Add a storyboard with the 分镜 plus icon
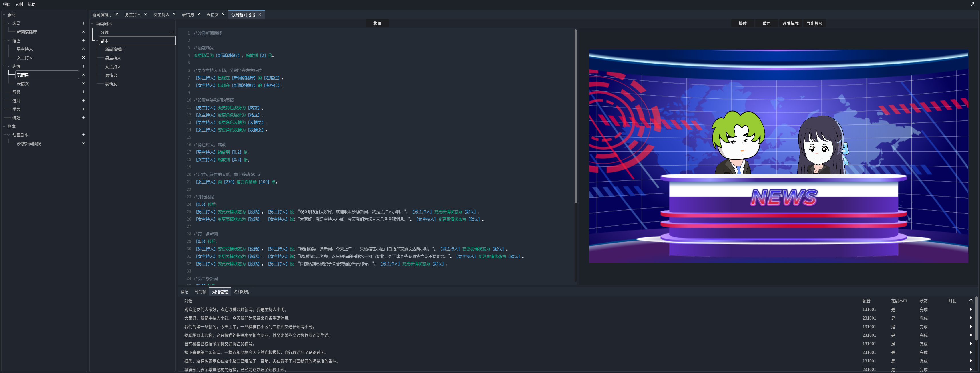 (172, 32)
